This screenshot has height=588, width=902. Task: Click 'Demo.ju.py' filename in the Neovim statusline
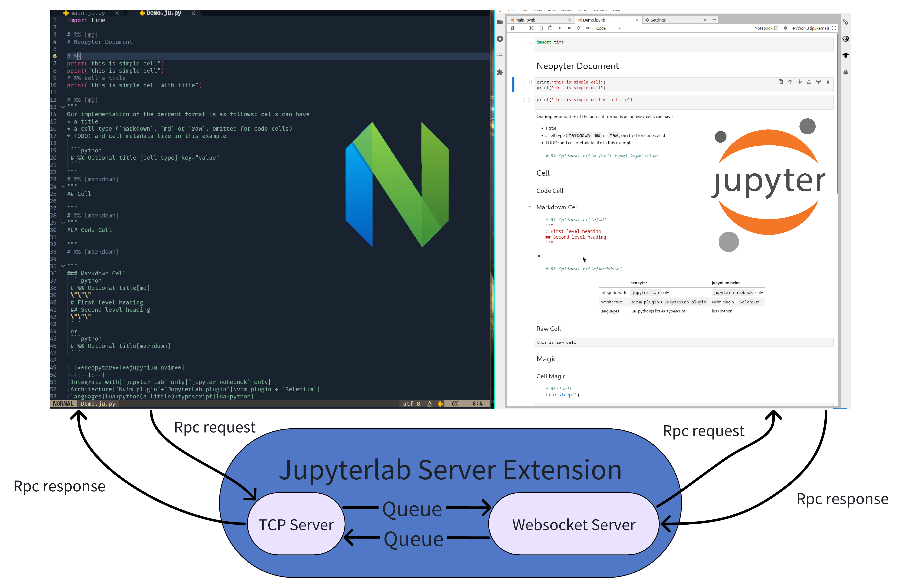click(x=98, y=404)
